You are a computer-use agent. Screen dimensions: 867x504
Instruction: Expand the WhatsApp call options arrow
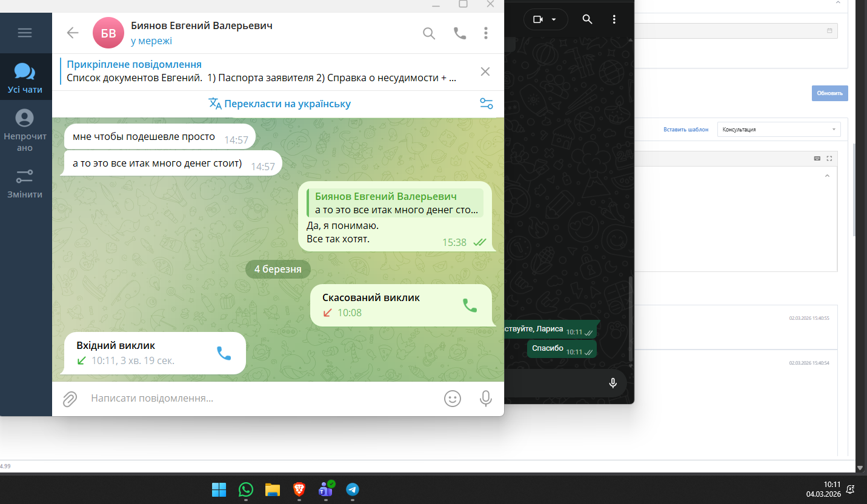(x=554, y=19)
